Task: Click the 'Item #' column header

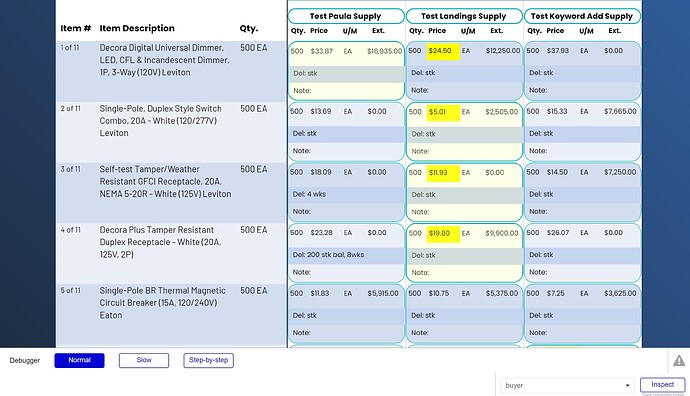Action: pyautogui.click(x=76, y=28)
